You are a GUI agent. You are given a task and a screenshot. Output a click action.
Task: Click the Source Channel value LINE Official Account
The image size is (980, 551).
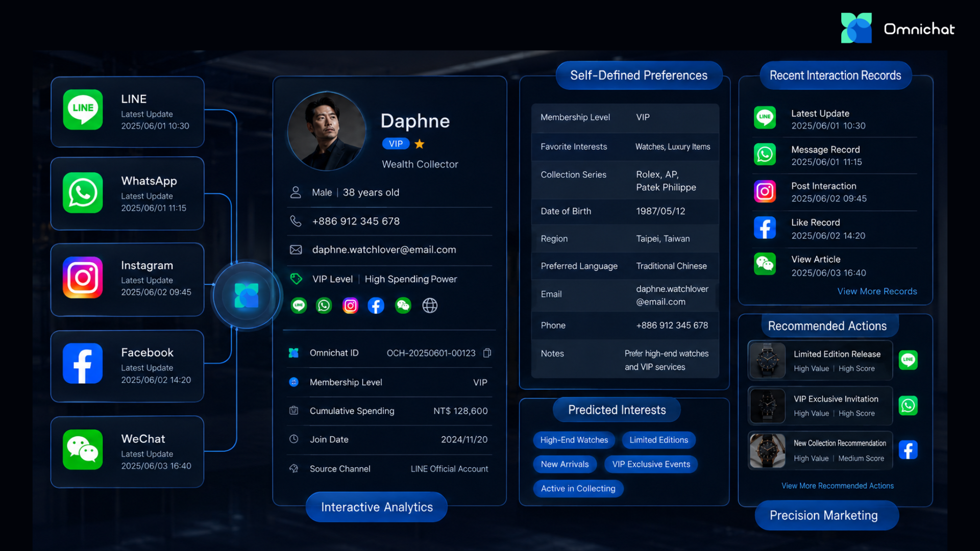tap(449, 469)
